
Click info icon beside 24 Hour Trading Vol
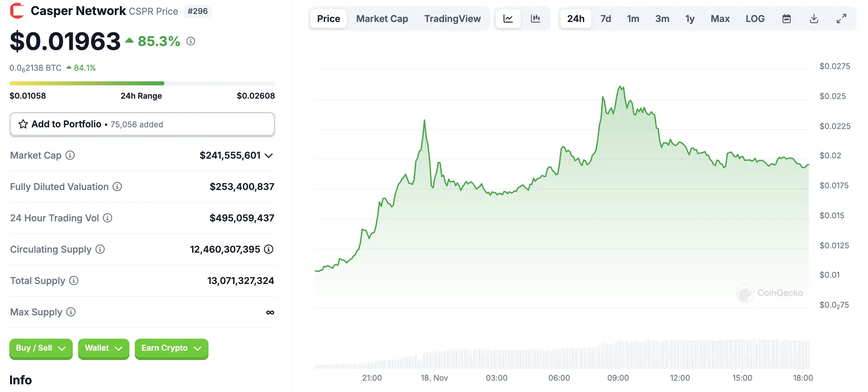click(x=107, y=218)
